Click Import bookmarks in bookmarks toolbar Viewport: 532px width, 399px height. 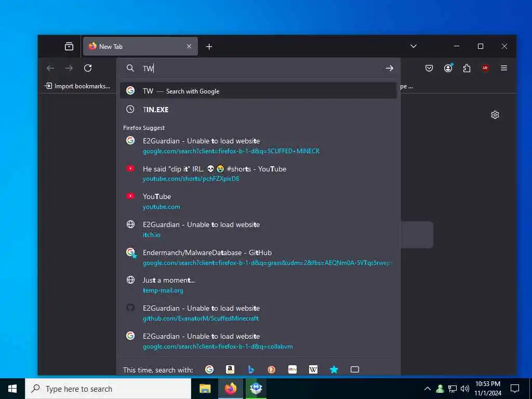[77, 86]
